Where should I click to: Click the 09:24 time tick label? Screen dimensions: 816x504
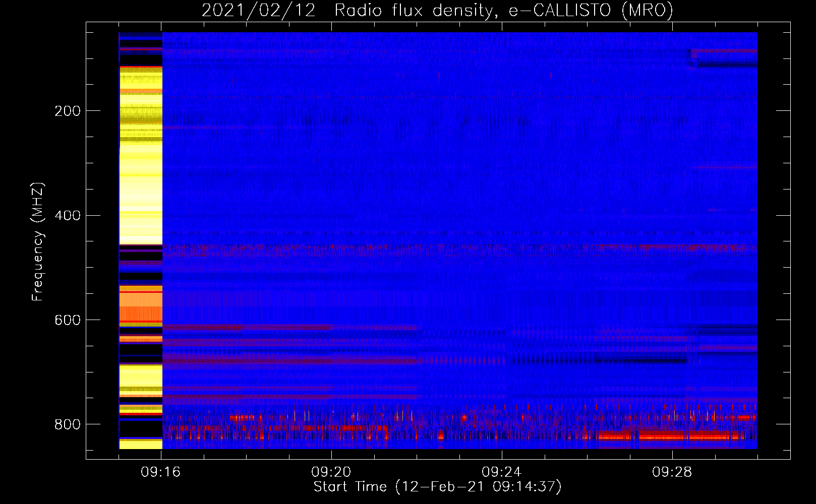click(502, 472)
